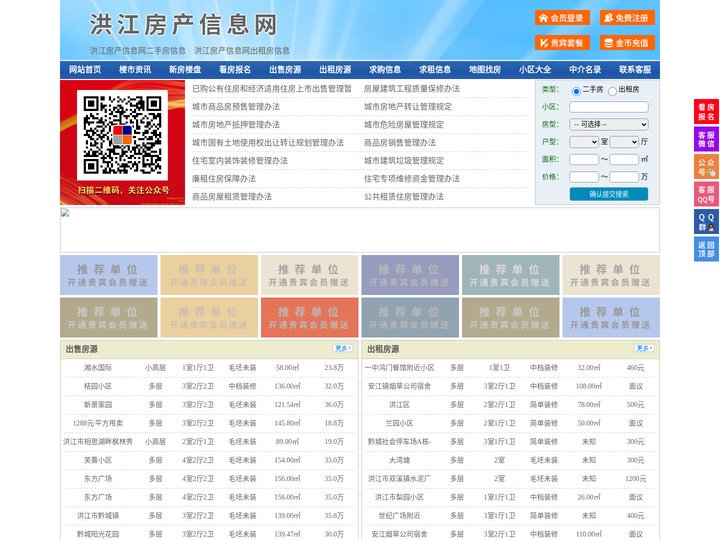Open the 贵宾套餐 VIP package button

coord(562,43)
